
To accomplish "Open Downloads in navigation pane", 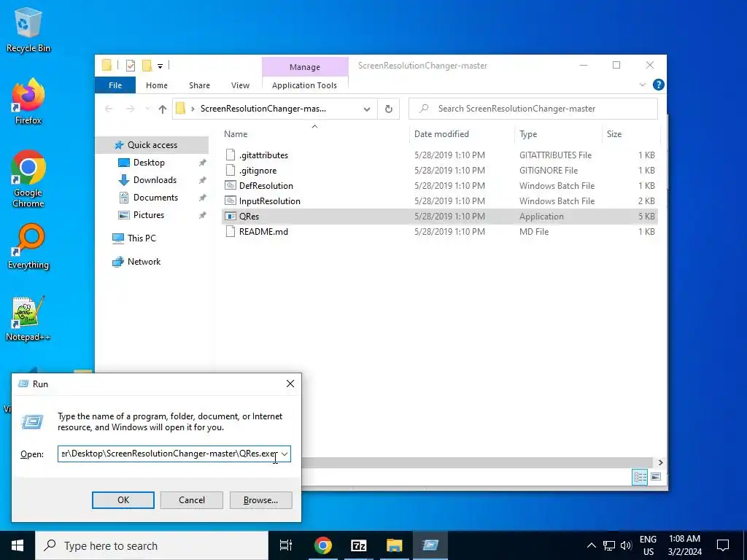I will point(155,180).
